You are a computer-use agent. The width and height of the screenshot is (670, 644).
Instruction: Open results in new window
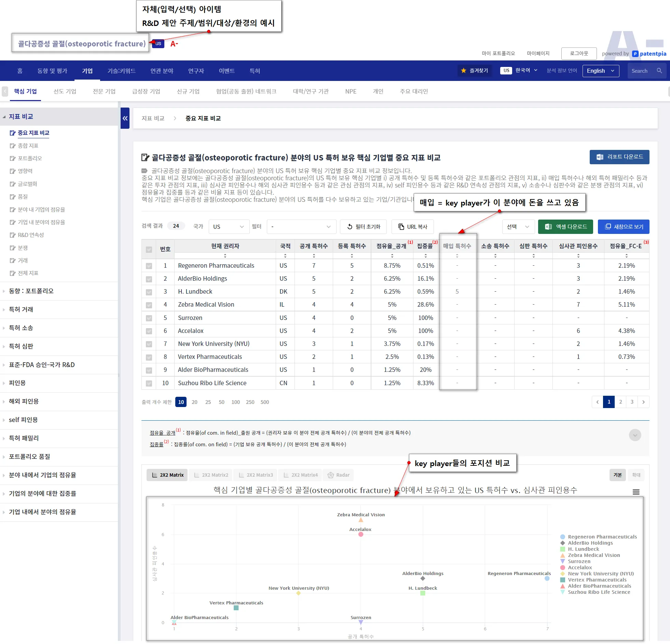624,226
